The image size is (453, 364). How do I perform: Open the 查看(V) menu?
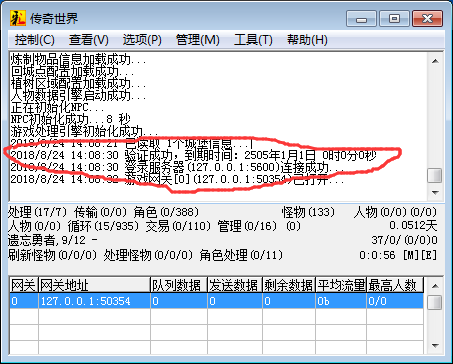pyautogui.click(x=89, y=40)
